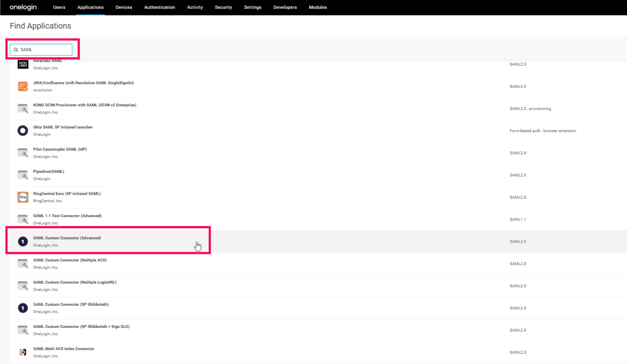Viewport: 627px width, 364px height.
Task: Click the search magnifier icon
Action: point(16,50)
